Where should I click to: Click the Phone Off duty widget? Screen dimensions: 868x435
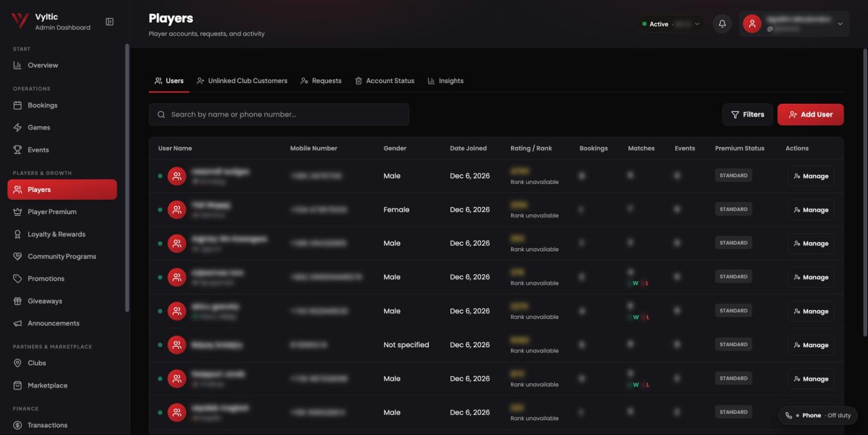click(818, 416)
